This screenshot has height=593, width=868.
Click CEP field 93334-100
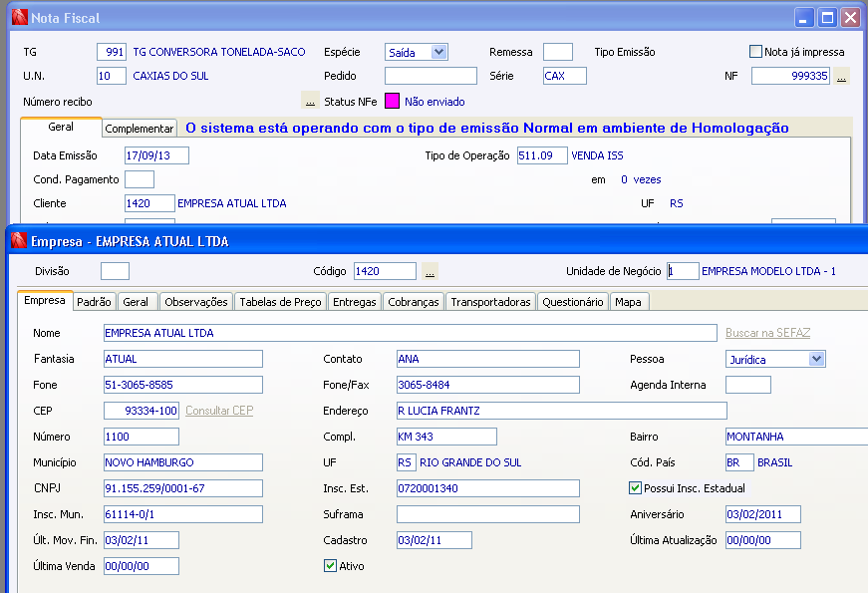point(142,411)
